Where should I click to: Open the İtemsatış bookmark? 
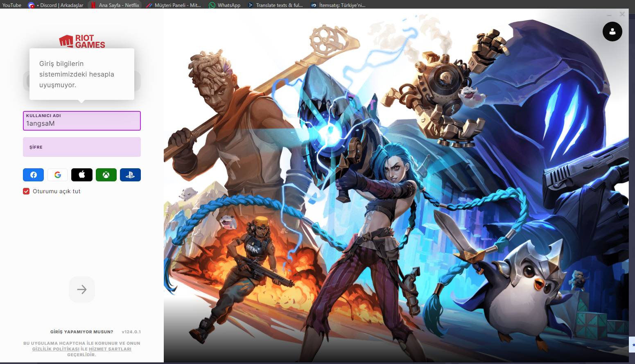coord(338,5)
